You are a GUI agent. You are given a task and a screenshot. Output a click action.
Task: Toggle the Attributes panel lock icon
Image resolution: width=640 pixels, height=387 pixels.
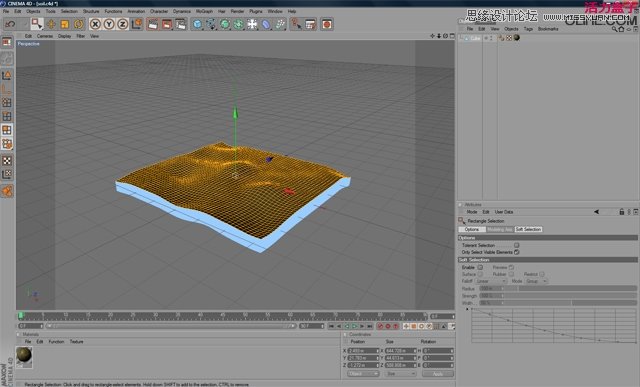[622, 212]
